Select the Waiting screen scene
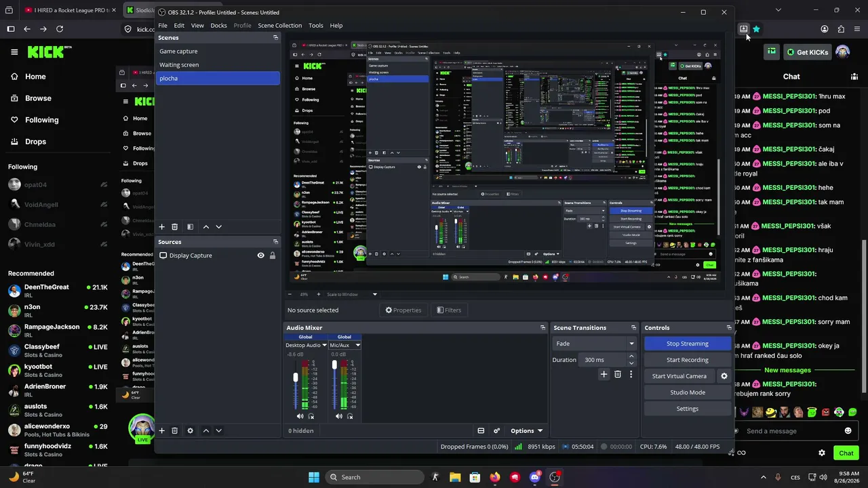Viewport: 868px width, 488px height. click(x=218, y=64)
